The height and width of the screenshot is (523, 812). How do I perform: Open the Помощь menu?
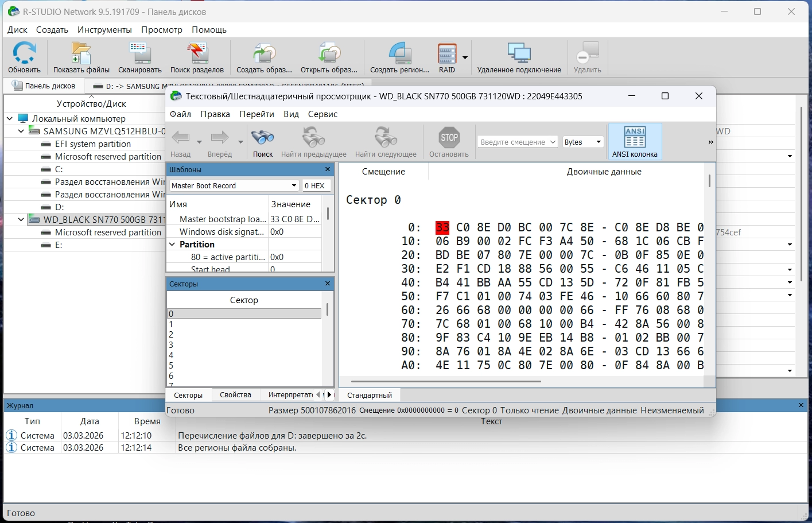pos(209,30)
